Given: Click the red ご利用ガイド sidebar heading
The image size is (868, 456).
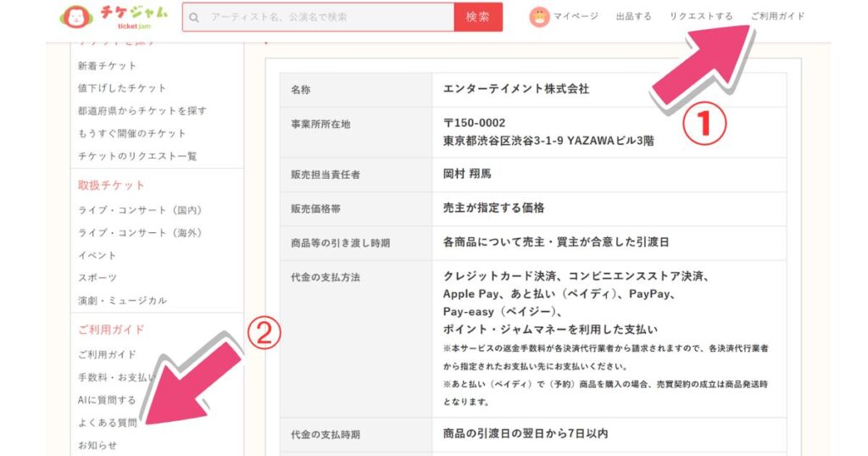Looking at the screenshot, I should coord(111,329).
